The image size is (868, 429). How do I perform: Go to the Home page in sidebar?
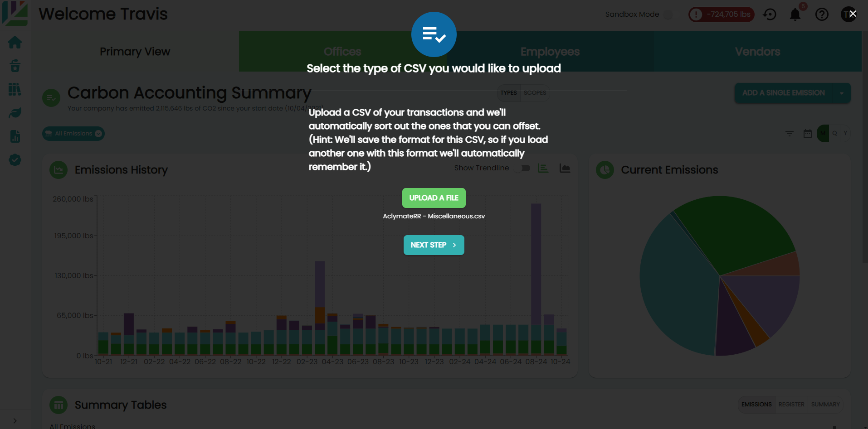(15, 43)
